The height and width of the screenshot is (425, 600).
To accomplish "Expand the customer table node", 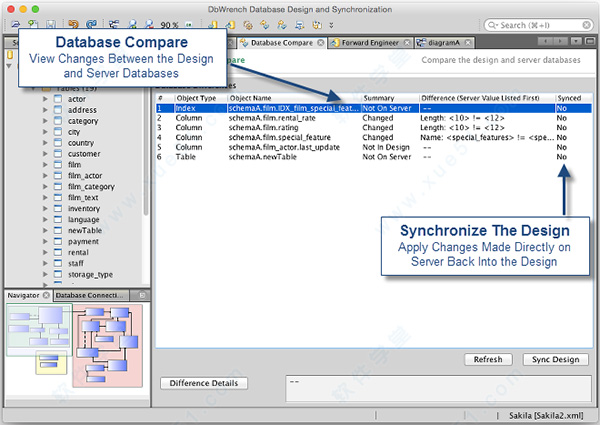I will (x=45, y=154).
